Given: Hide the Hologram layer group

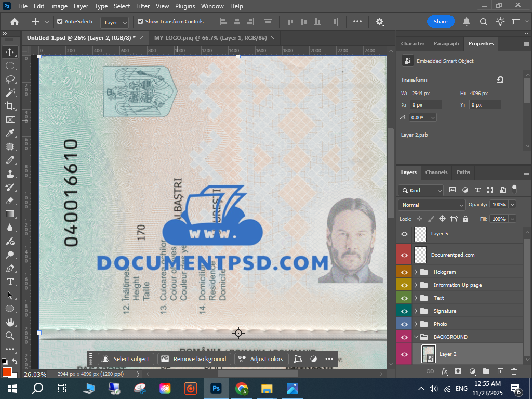Looking at the screenshot, I should [404, 272].
